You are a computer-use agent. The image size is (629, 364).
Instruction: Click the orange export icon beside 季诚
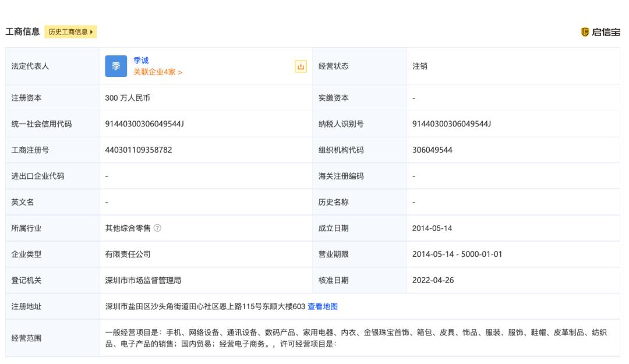click(302, 66)
